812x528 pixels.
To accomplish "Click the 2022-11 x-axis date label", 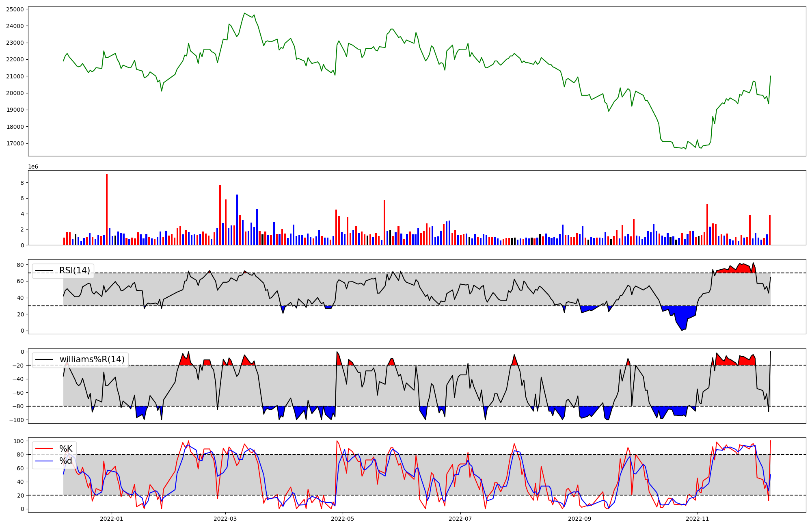I will 698,519.
